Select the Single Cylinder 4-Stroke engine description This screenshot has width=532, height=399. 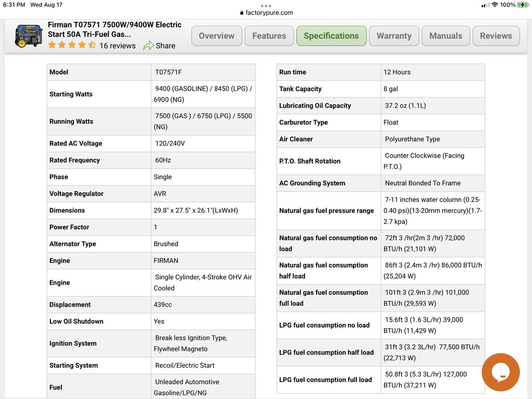[203, 282]
